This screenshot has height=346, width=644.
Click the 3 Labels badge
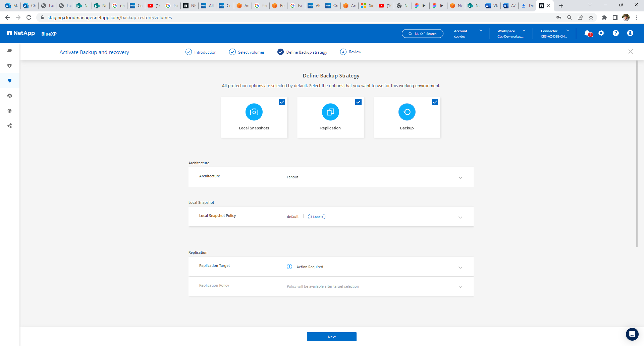pyautogui.click(x=316, y=217)
